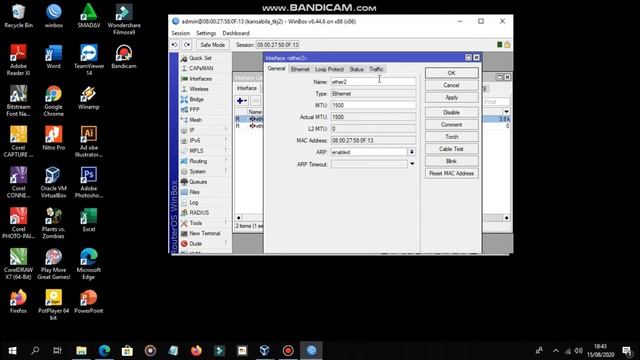Click the Find field in Interface List

496,101
